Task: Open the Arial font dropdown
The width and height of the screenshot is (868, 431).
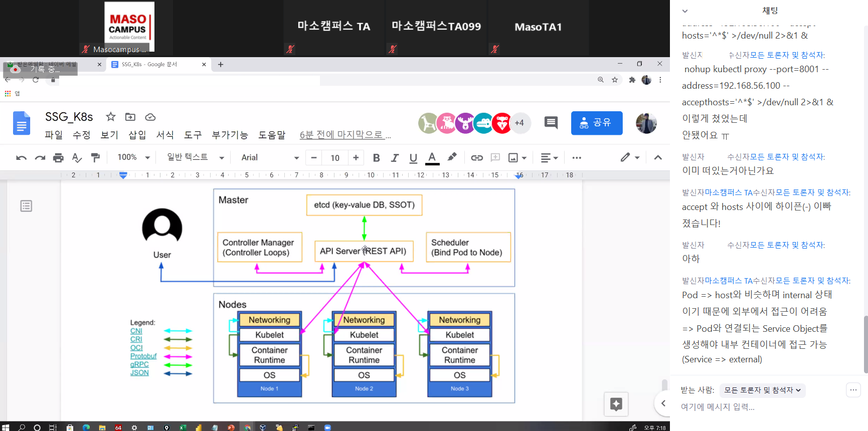Action: click(270, 158)
